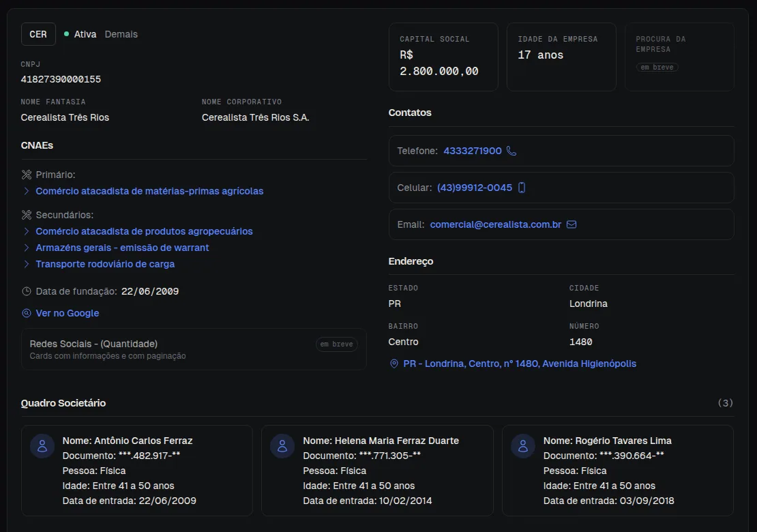Click the search icon beside Ver no Google
This screenshot has height=532, width=757.
pos(27,313)
